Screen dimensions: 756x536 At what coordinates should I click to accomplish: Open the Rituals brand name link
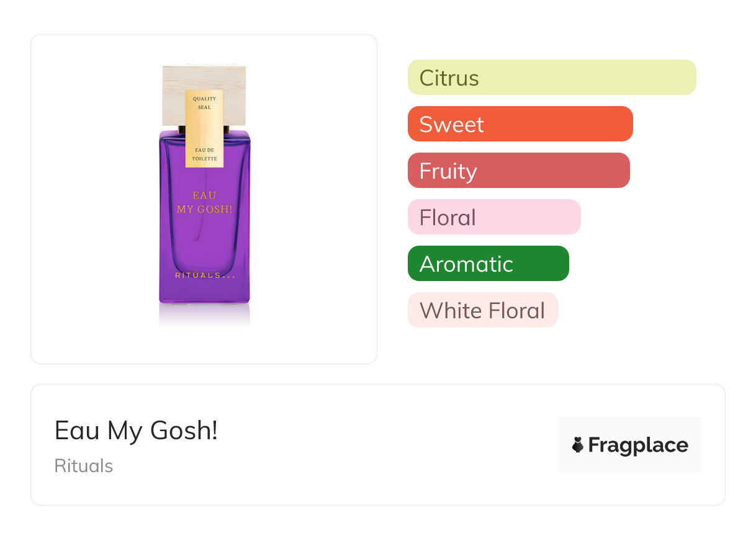[x=84, y=466]
